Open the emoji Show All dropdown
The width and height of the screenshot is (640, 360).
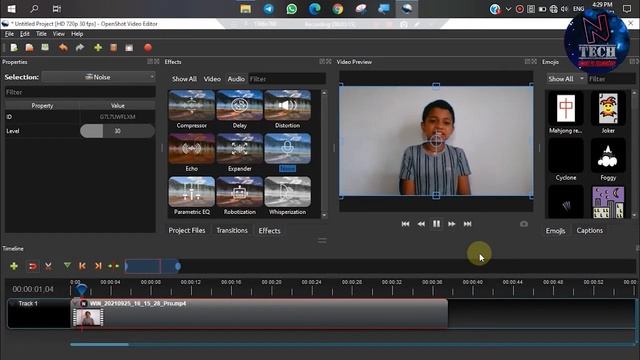566,79
